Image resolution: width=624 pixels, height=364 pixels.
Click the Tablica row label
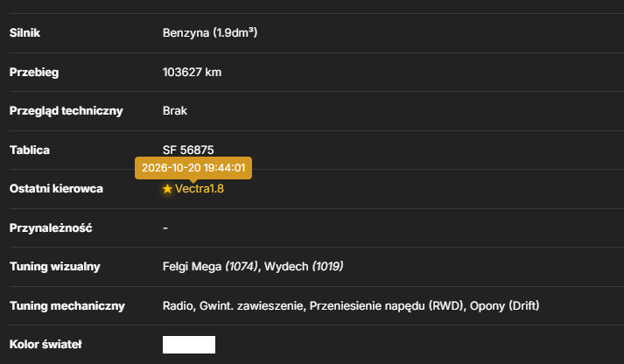coord(30,150)
